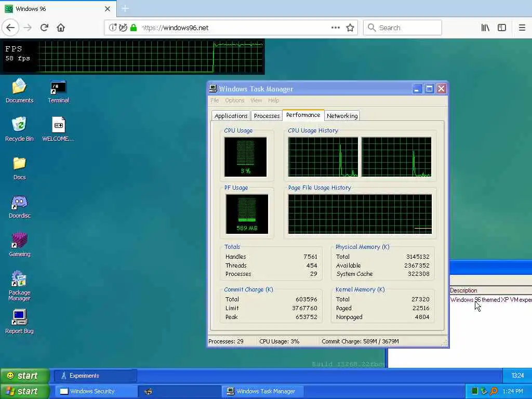532x399 pixels.
Task: Click Physical Memory Available value 2367352
Action: coord(417,265)
